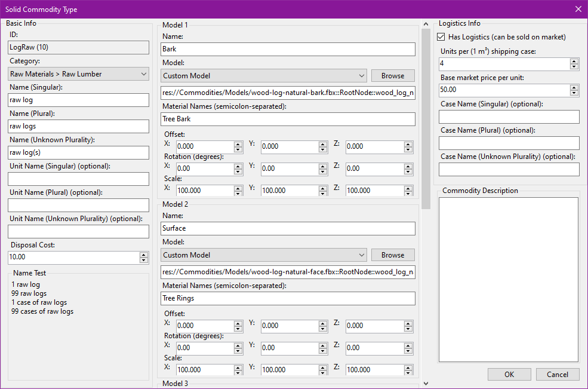Click the Unit Name (Singular) field
Image resolution: width=588 pixels, height=389 pixels.
pyautogui.click(x=78, y=179)
